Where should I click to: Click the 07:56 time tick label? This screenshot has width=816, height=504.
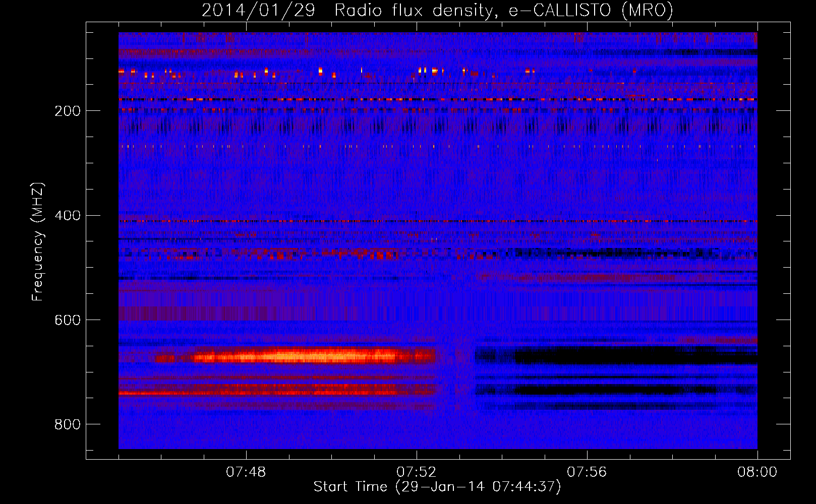coord(587,472)
